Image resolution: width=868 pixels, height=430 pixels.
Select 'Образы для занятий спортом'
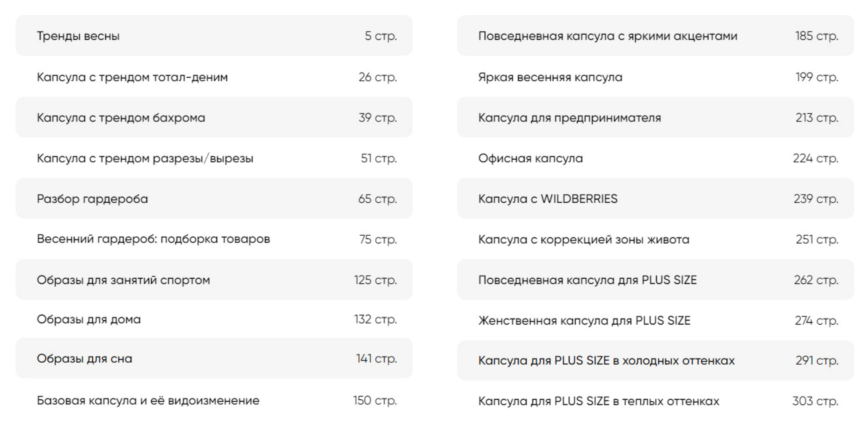pyautogui.click(x=123, y=280)
